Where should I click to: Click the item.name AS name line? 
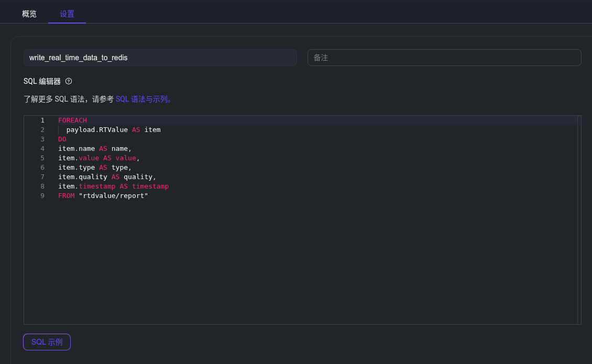pos(95,149)
